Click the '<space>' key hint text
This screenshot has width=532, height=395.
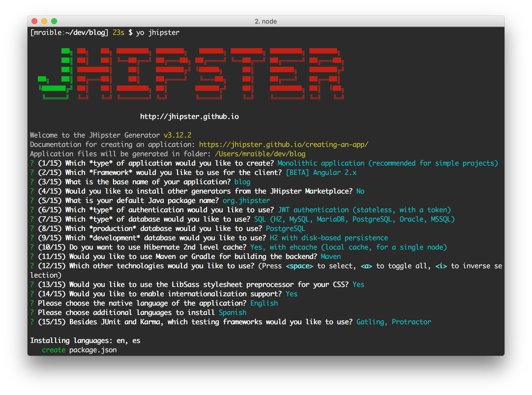299,266
